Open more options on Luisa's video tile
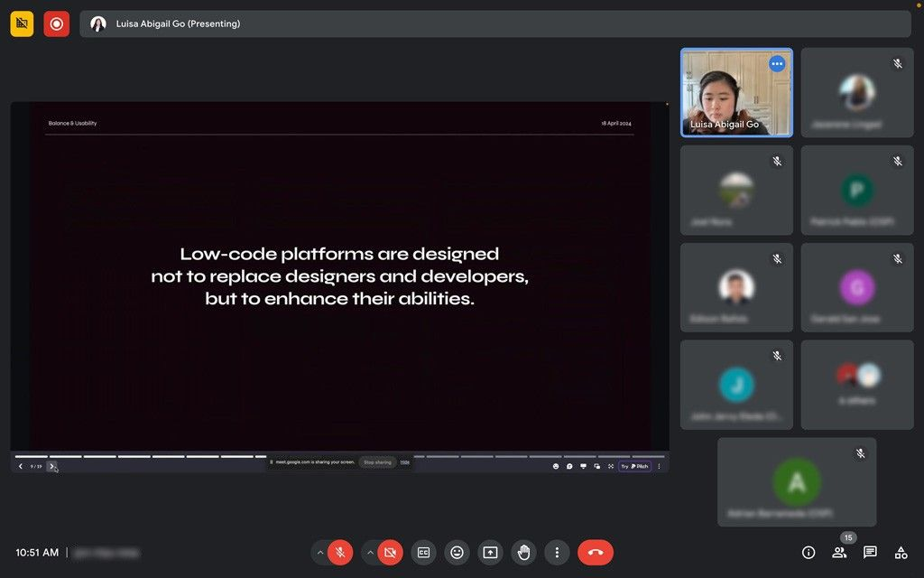The image size is (924, 578). [x=777, y=63]
